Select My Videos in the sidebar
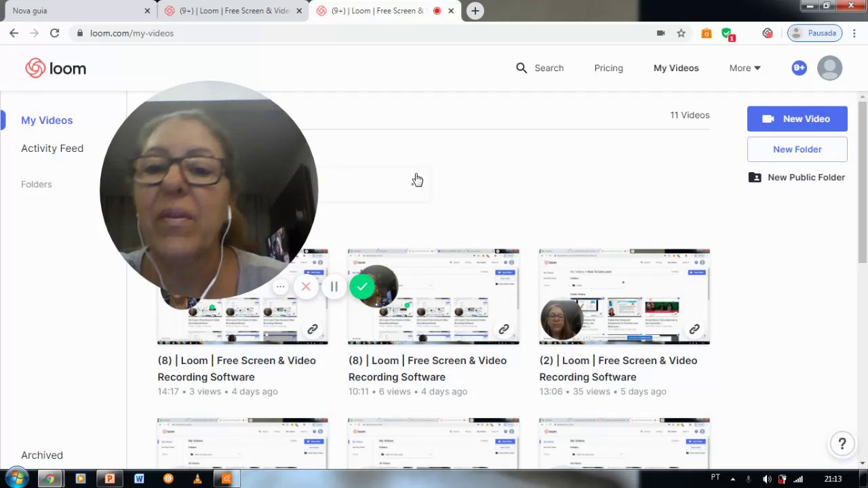 [x=47, y=120]
